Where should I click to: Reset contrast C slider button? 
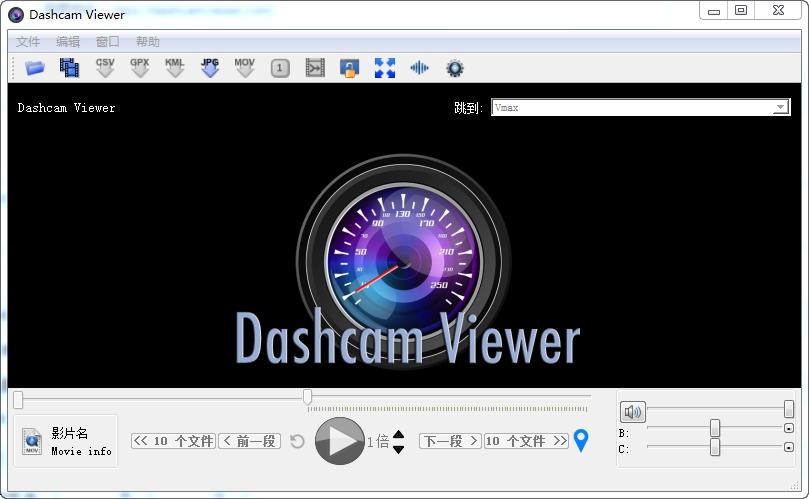point(788,447)
